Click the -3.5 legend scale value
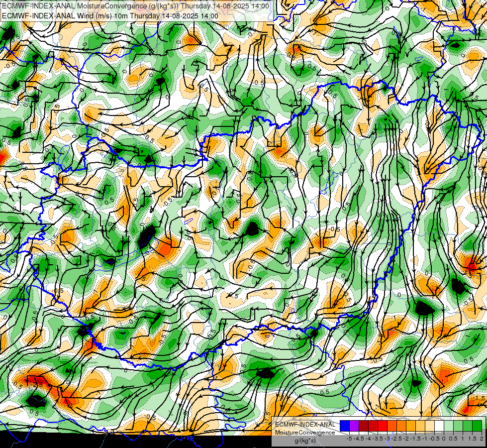The height and width of the screenshot is (448, 487). coord(378,439)
